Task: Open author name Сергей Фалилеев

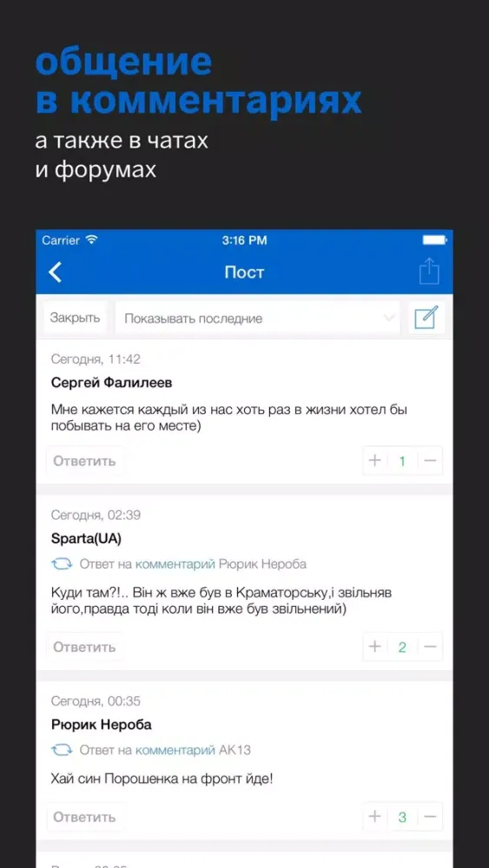Action: pyautogui.click(x=111, y=383)
